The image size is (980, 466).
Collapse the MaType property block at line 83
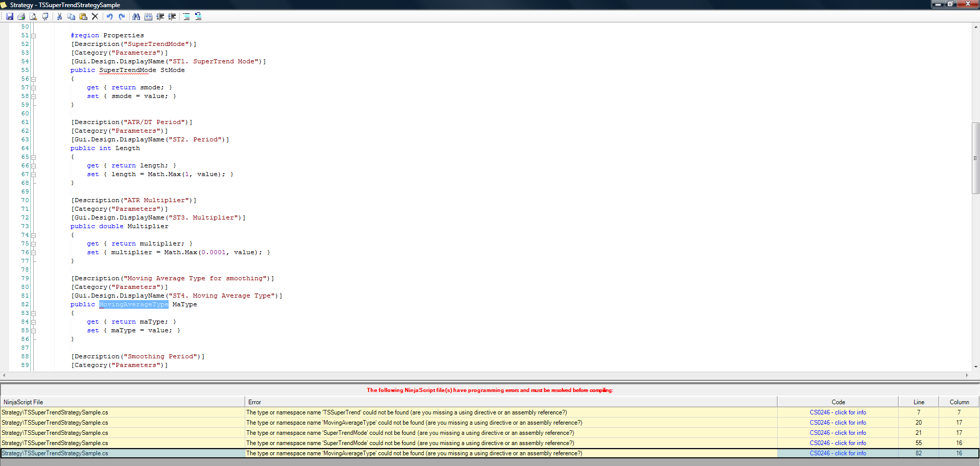pyautogui.click(x=33, y=313)
